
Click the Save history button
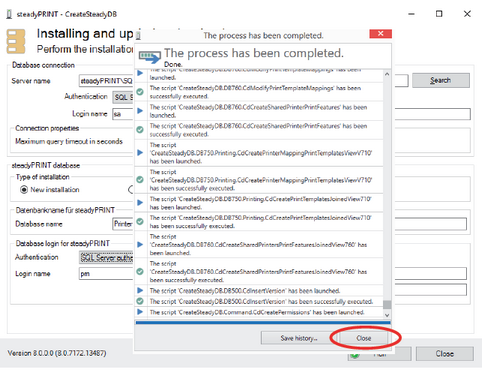click(x=299, y=338)
